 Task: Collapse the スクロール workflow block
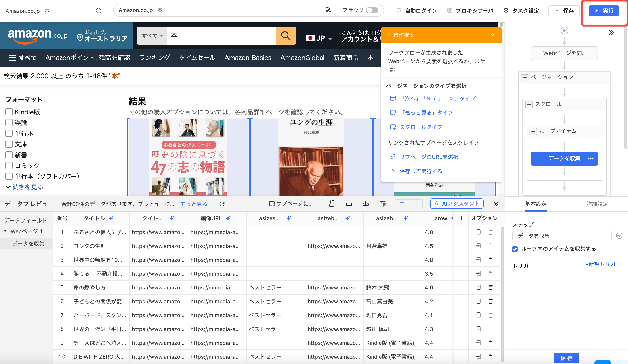coord(529,104)
